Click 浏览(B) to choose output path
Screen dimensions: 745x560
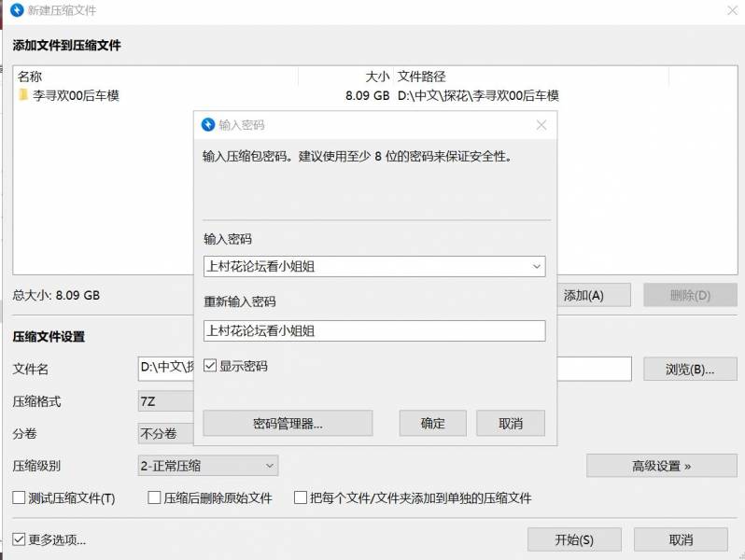coord(689,369)
